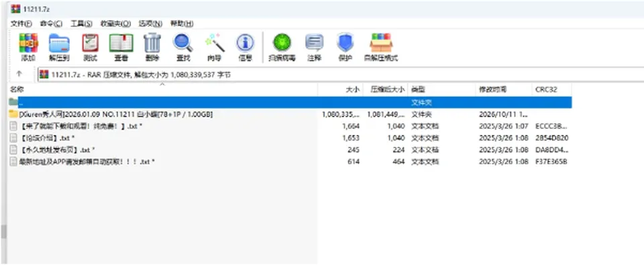Sort by the 修改时间 column header

[504, 89]
